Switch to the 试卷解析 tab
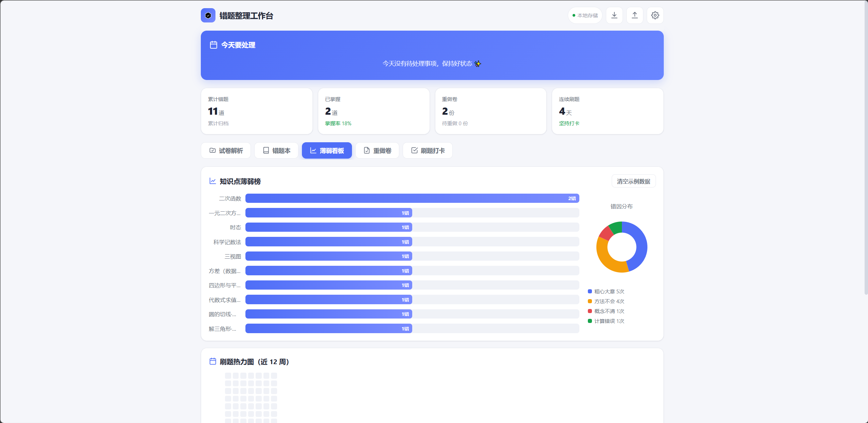This screenshot has width=868, height=423. click(226, 150)
